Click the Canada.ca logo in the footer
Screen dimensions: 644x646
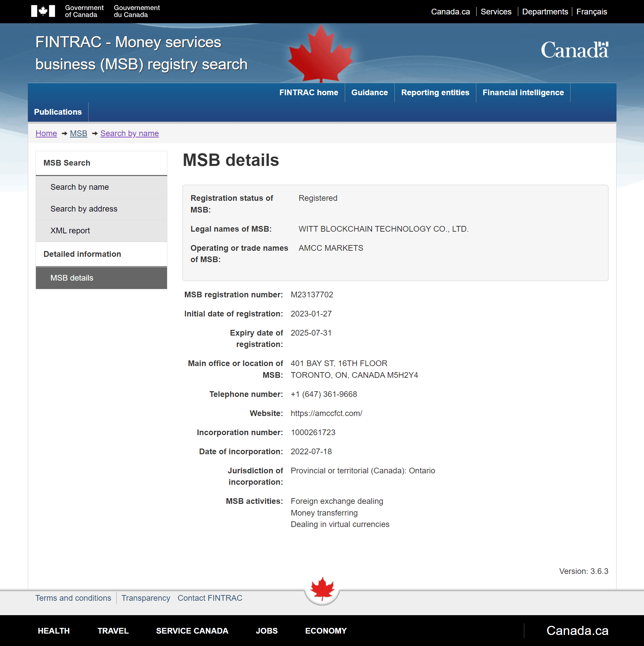click(x=577, y=631)
